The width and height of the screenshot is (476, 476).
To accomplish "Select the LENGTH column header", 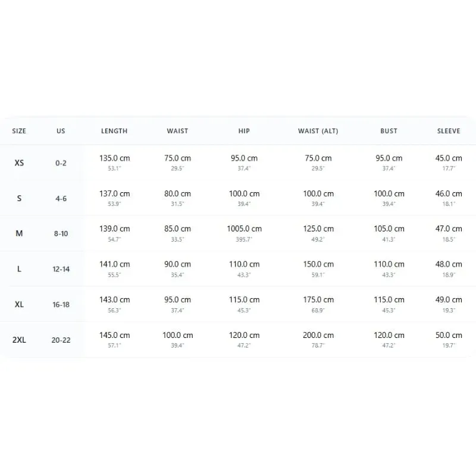I will 114,131.
